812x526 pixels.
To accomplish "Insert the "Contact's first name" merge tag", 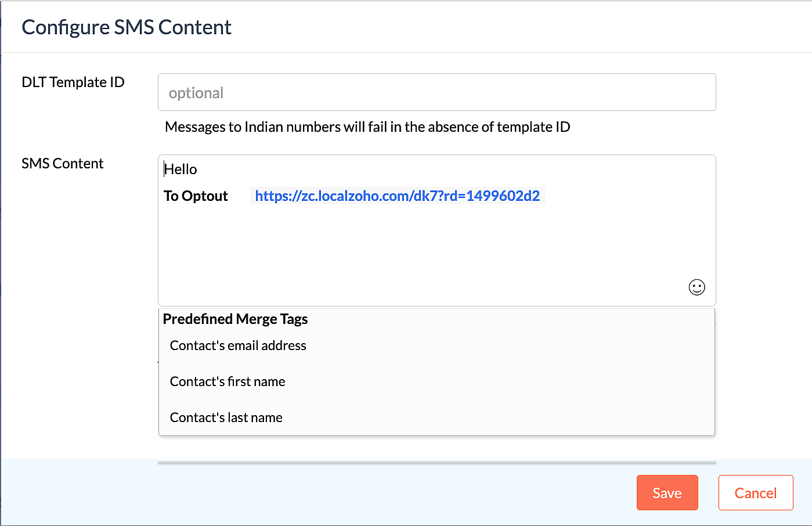I will point(228,382).
